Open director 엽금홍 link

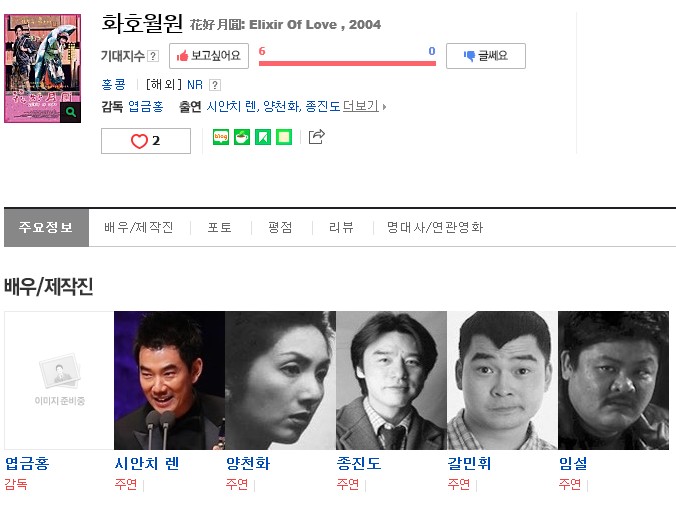[x=146, y=106]
